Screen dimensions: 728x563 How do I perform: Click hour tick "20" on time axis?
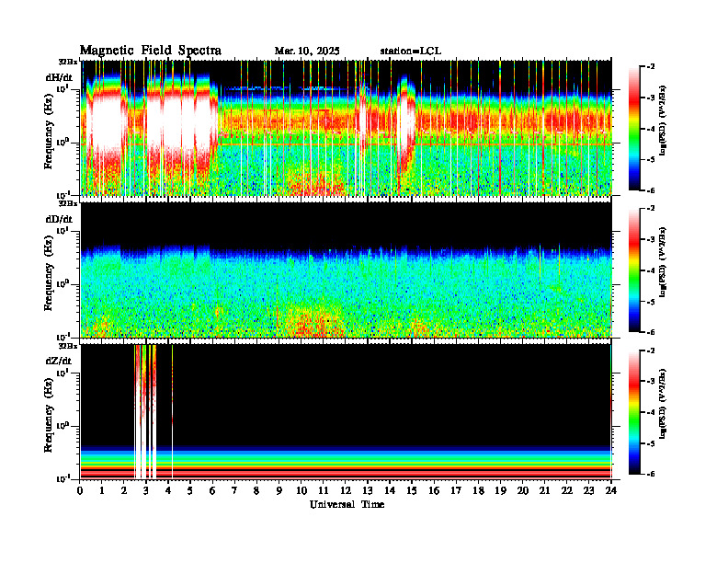click(522, 491)
